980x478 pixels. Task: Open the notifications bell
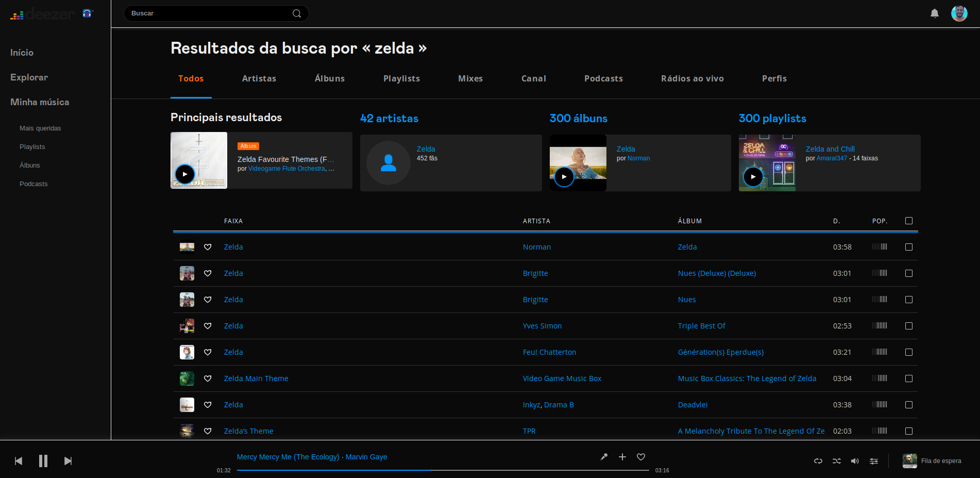click(x=935, y=13)
